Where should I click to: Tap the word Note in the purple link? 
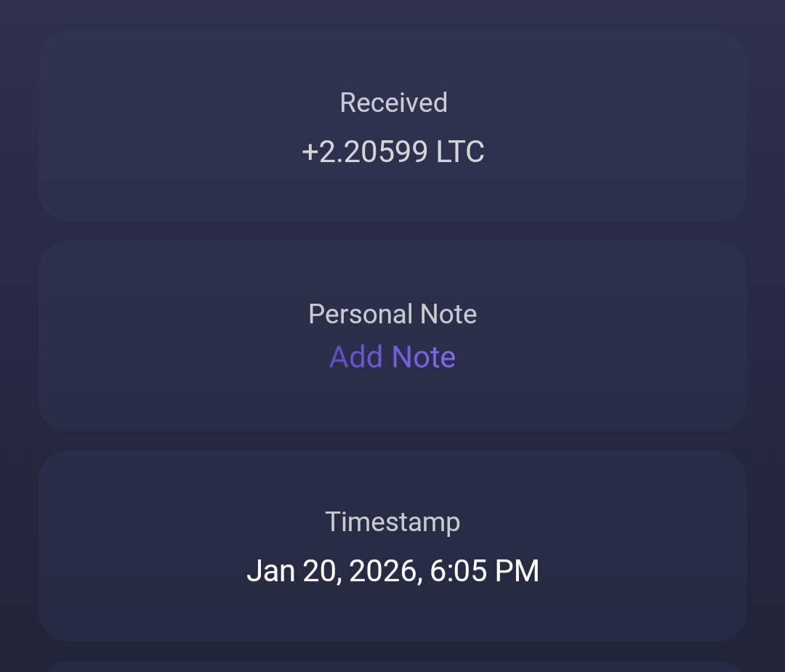pos(424,357)
